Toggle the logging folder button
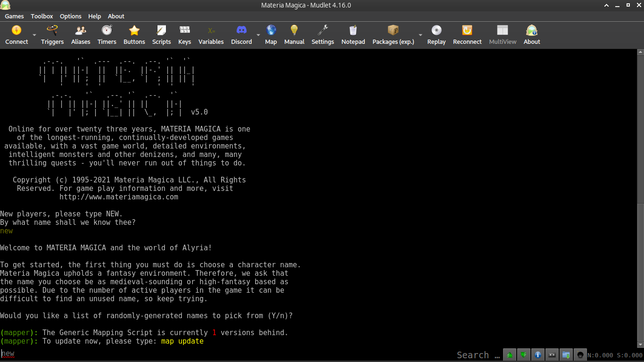The image size is (644, 362). [566, 355]
